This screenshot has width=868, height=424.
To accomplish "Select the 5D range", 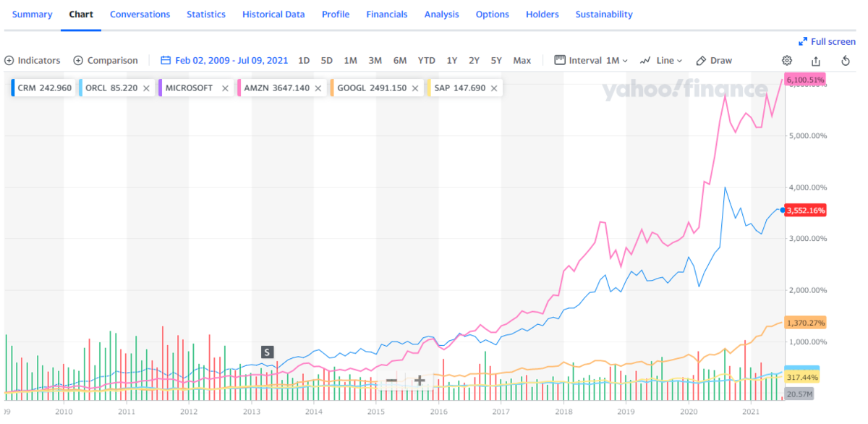I will (327, 61).
